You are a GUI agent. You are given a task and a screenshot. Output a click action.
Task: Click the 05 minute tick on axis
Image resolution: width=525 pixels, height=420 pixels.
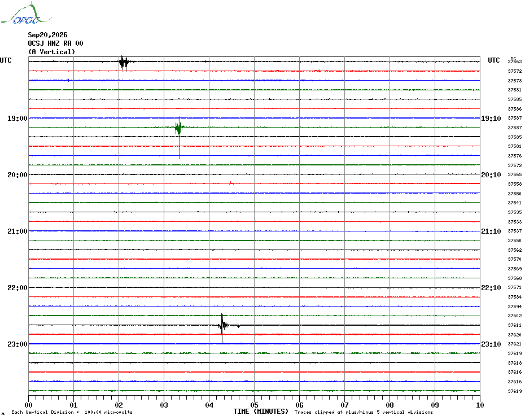[x=254, y=405]
